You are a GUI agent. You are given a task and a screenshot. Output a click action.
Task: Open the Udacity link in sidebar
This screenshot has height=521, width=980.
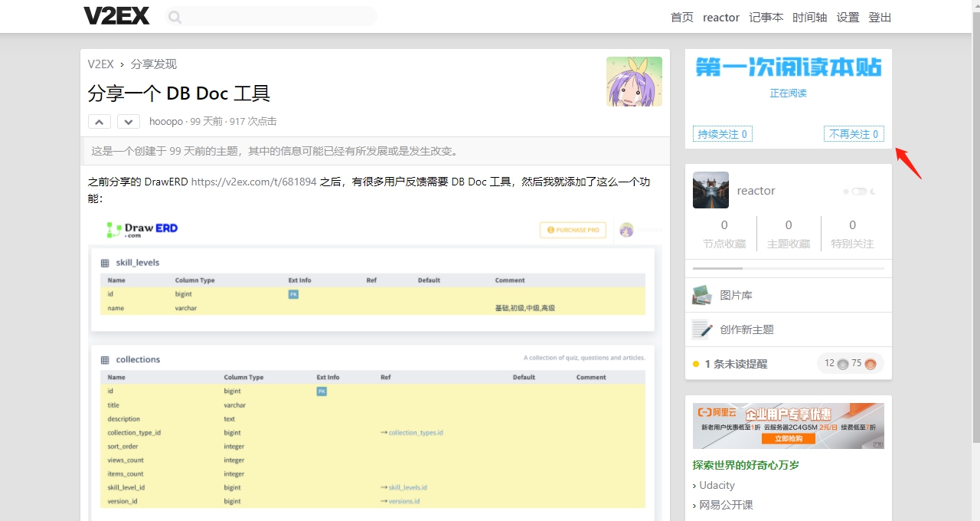(717, 485)
